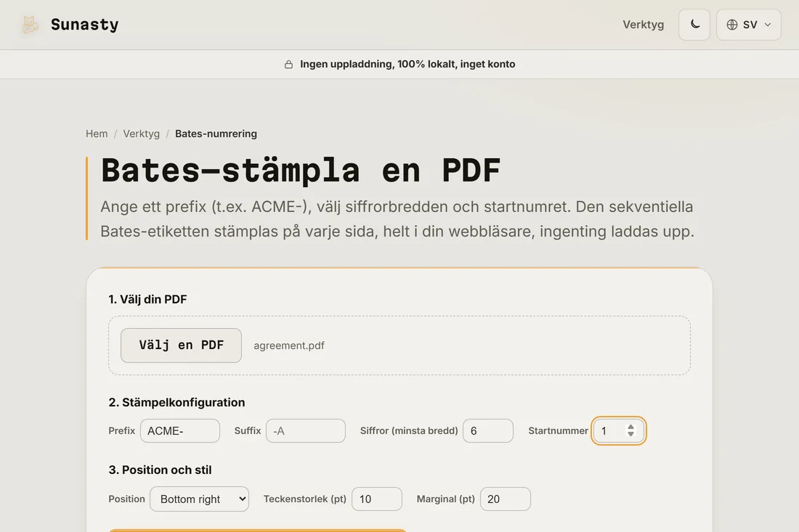Screen dimensions: 799x532
Task: Decrease Startnummer with the down arrow
Action: 630,434
